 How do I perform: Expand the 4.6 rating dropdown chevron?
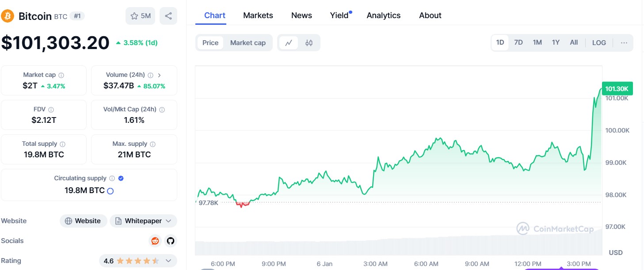tap(168, 261)
